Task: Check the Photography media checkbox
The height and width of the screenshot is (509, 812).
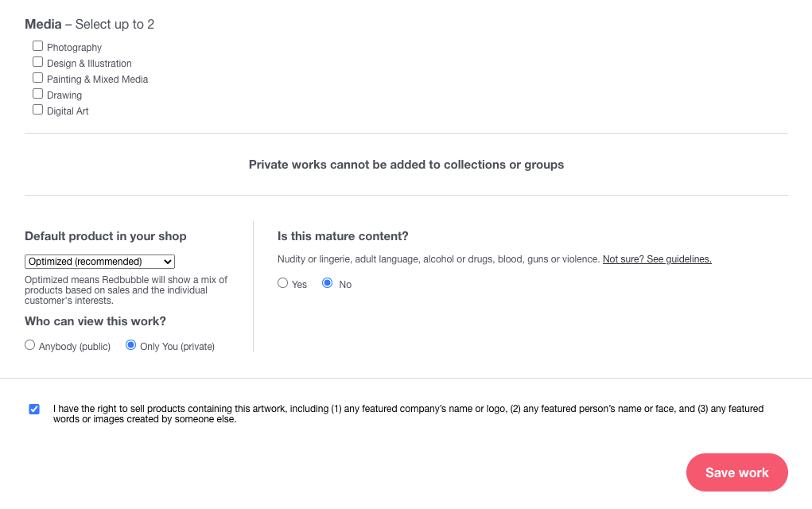Action: click(x=38, y=46)
